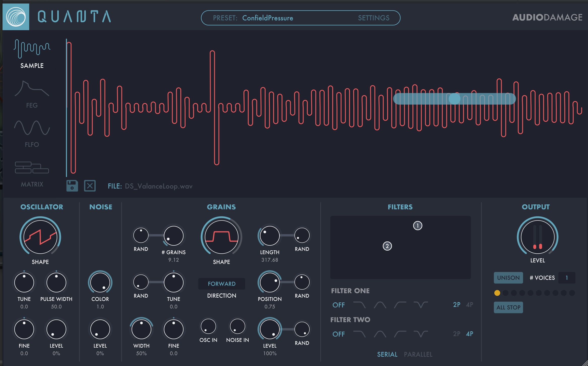This screenshot has width=588, height=366.
Task: Select Filter One notch shape icon
Action: pos(421,305)
